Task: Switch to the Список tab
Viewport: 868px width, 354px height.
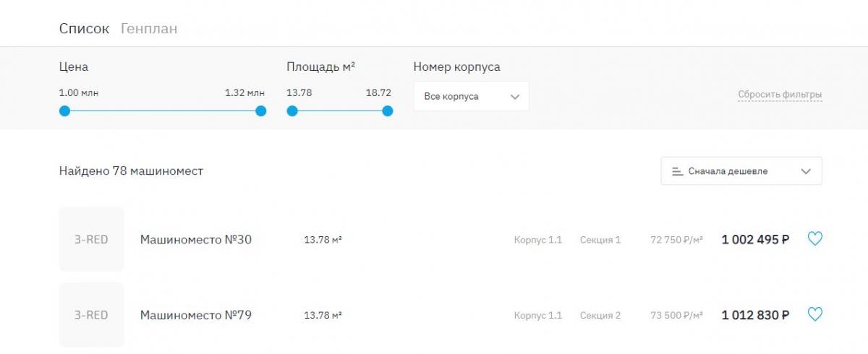Action: (x=84, y=29)
